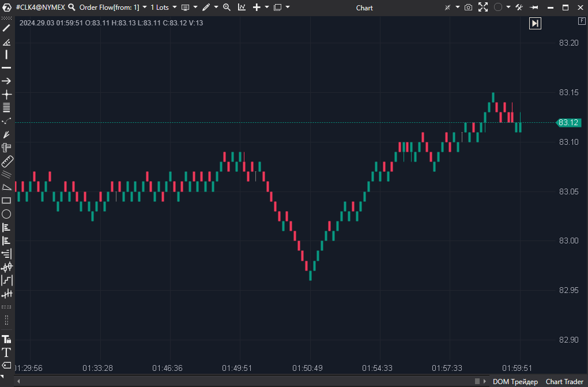The image size is (588, 387).
Task: Select the ellipse drawing tool
Action: tap(6, 214)
